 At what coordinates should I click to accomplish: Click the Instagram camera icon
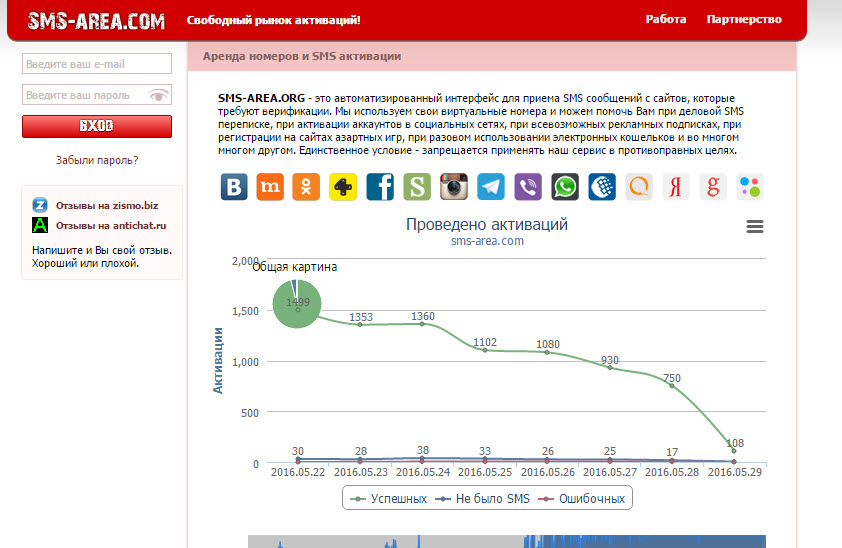(x=454, y=187)
